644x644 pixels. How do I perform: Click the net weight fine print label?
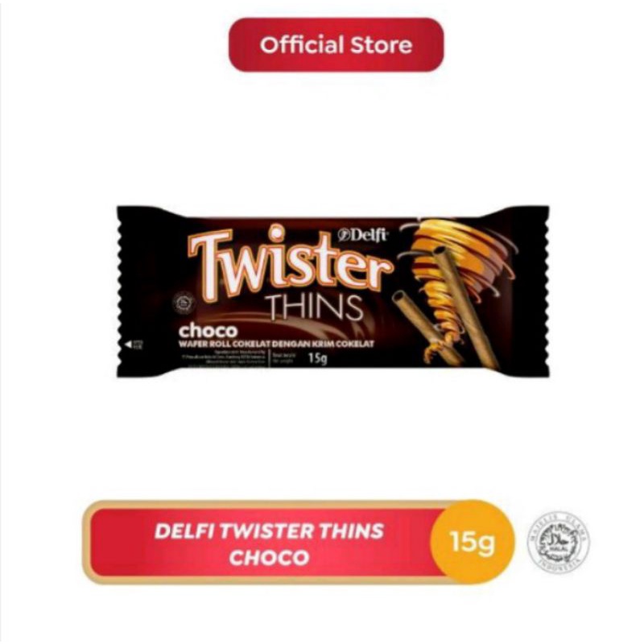[283, 357]
